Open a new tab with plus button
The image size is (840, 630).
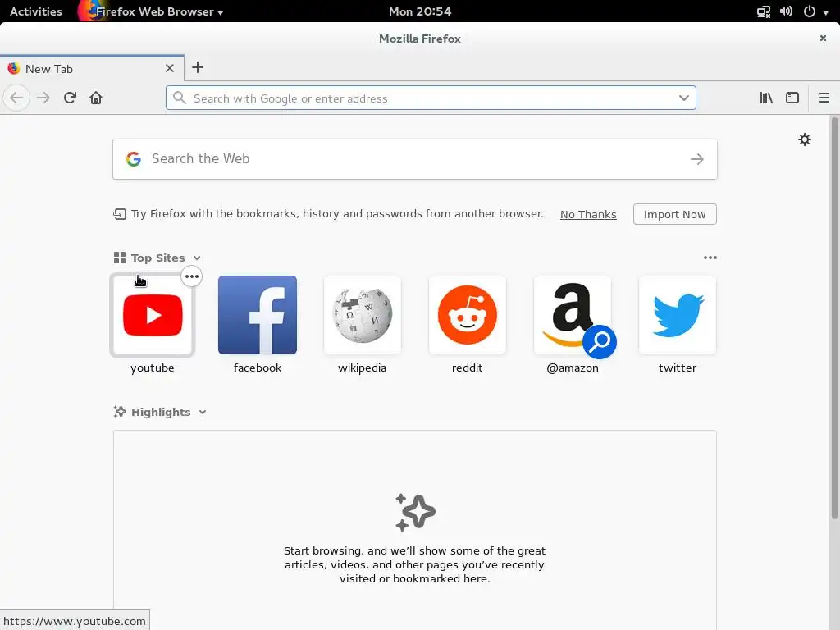[198, 67]
